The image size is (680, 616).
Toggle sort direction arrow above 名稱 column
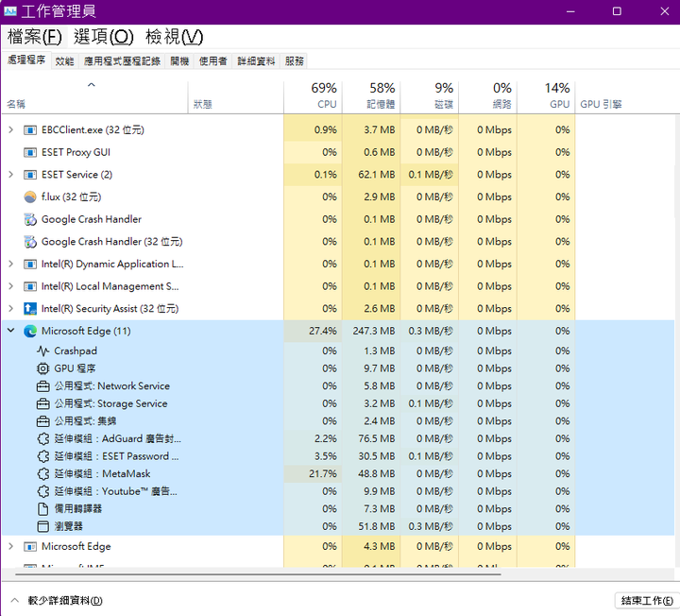click(x=91, y=85)
